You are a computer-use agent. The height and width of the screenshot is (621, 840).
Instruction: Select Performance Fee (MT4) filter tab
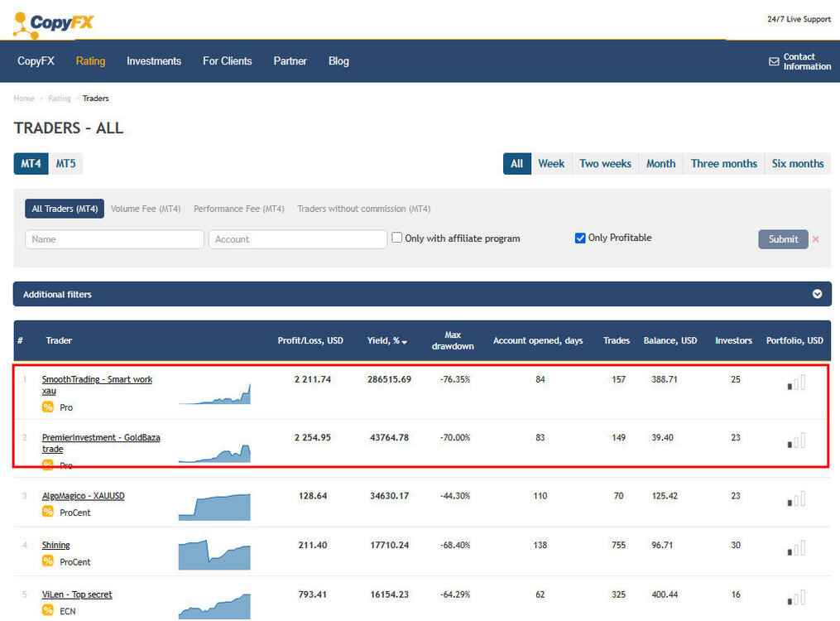coord(239,209)
